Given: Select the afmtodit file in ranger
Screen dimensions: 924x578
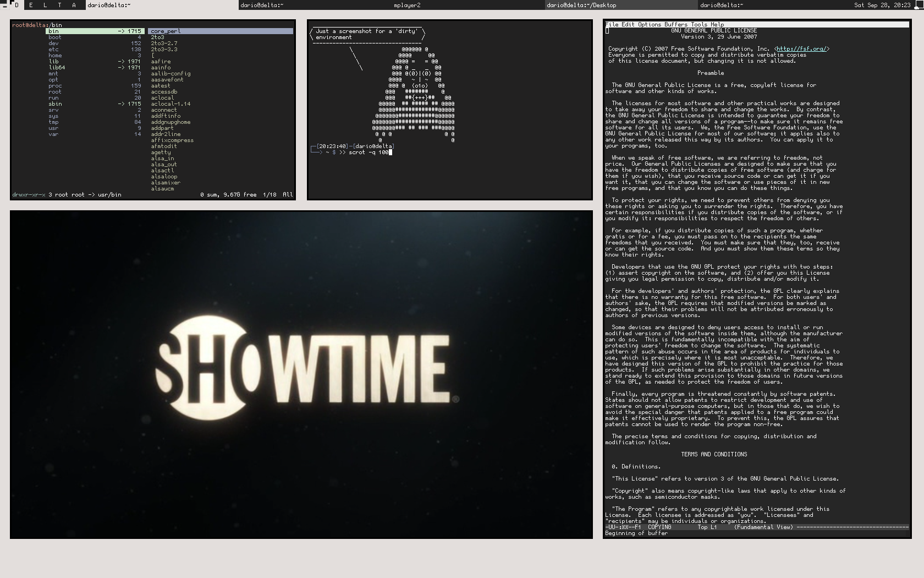Looking at the screenshot, I should pyautogui.click(x=164, y=146).
